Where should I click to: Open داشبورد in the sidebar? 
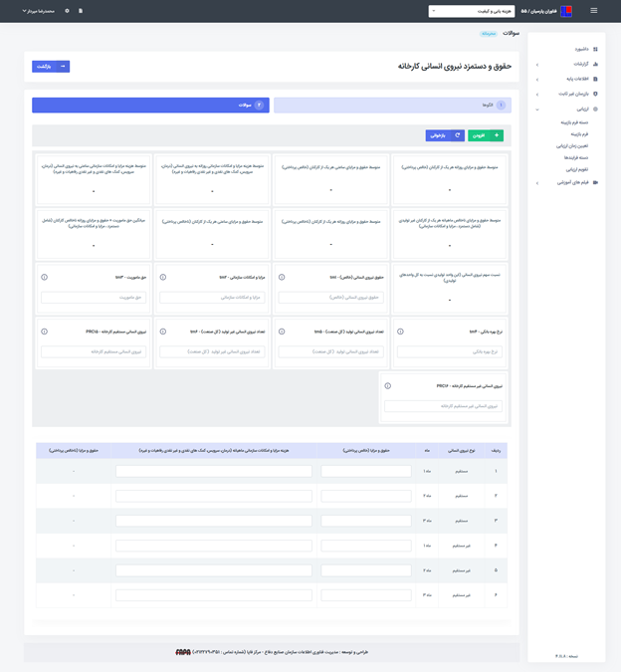click(x=581, y=50)
